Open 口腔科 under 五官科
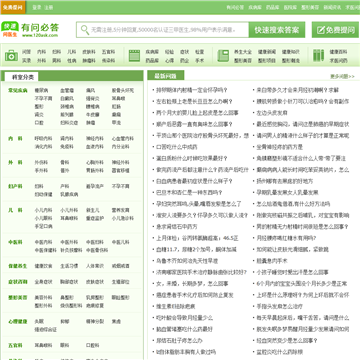 [x=93, y=345]
